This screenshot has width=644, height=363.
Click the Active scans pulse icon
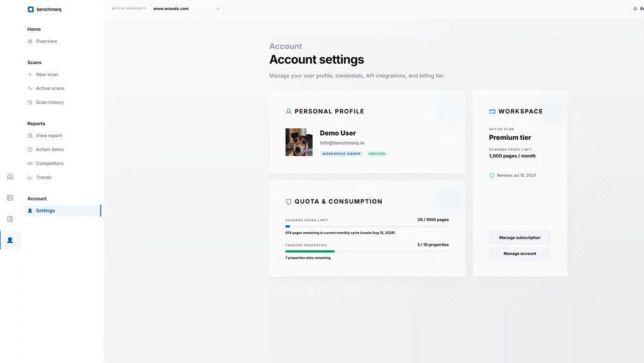coord(30,88)
